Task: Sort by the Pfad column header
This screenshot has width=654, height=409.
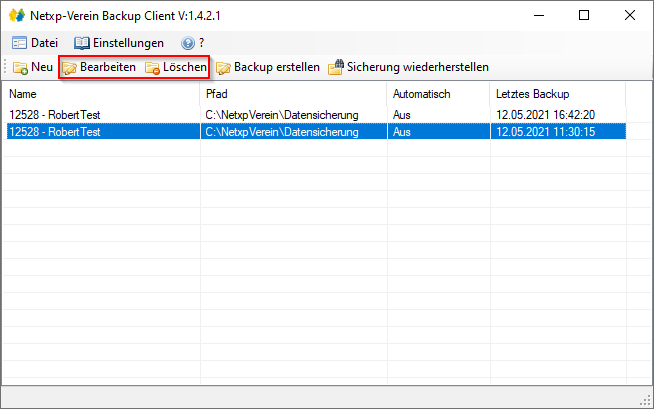Action: point(294,94)
